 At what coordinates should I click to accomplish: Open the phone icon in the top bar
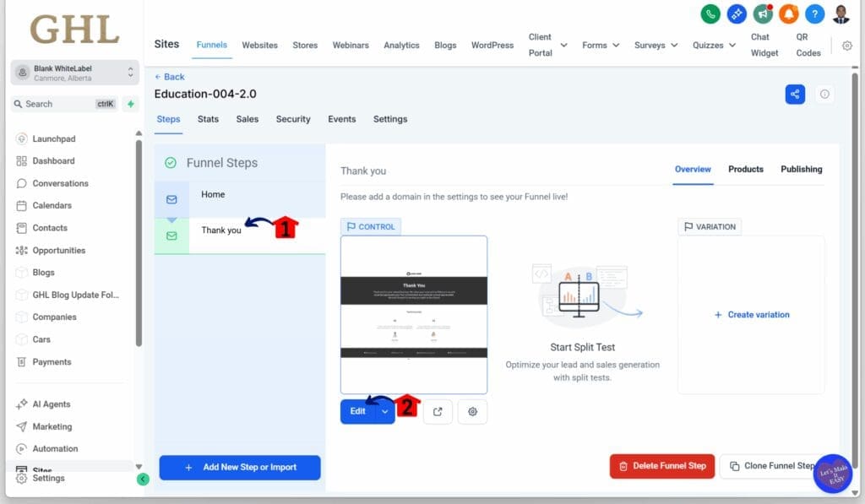tap(712, 14)
